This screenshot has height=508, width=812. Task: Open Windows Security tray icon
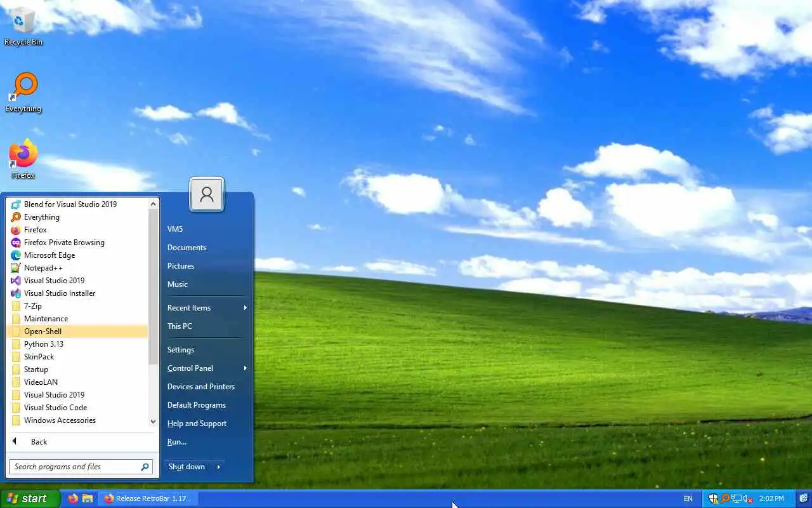[713, 498]
